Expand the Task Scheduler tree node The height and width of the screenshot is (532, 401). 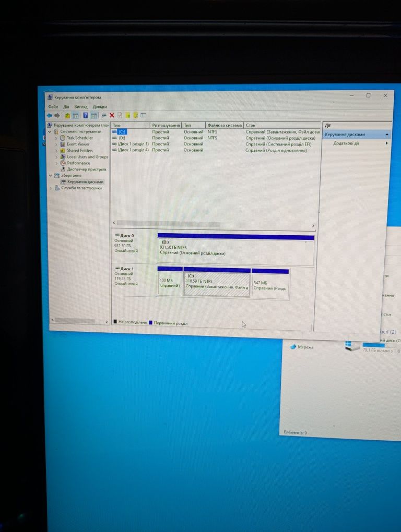56,138
